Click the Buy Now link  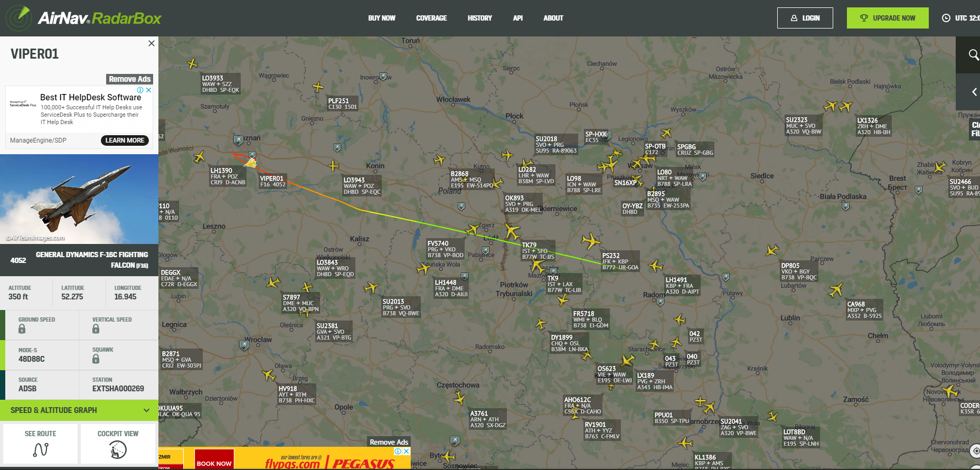381,18
